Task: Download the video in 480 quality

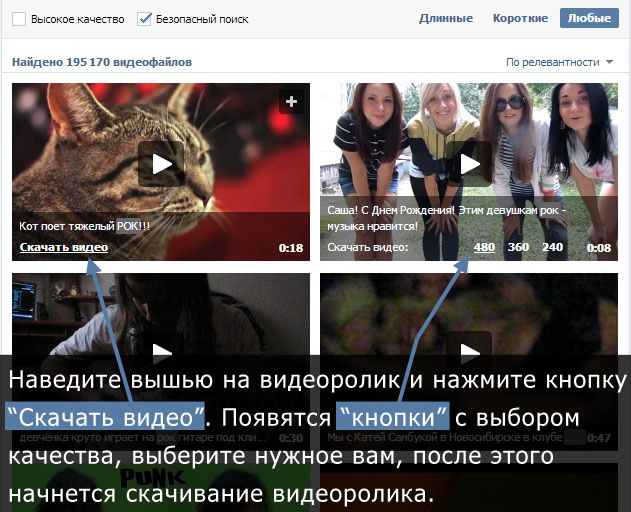Action: pos(484,247)
